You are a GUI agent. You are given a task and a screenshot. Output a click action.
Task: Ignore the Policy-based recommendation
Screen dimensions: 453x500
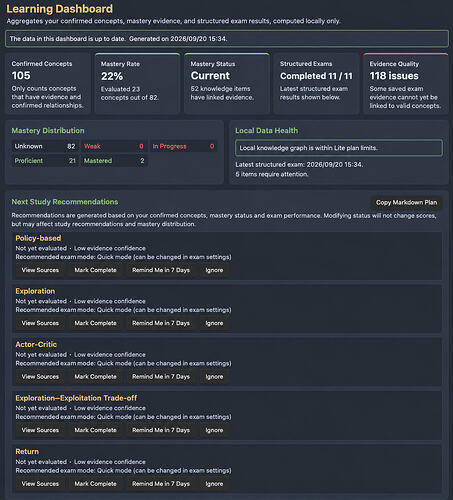(x=214, y=270)
